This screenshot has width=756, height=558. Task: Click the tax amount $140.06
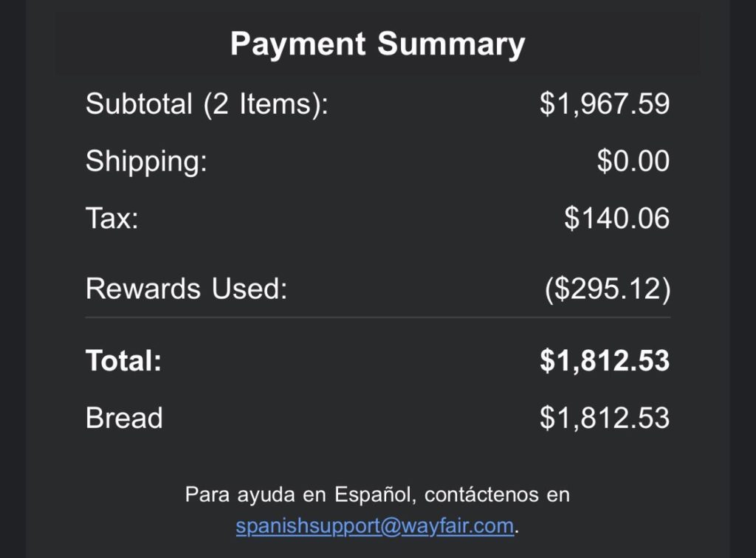(616, 218)
